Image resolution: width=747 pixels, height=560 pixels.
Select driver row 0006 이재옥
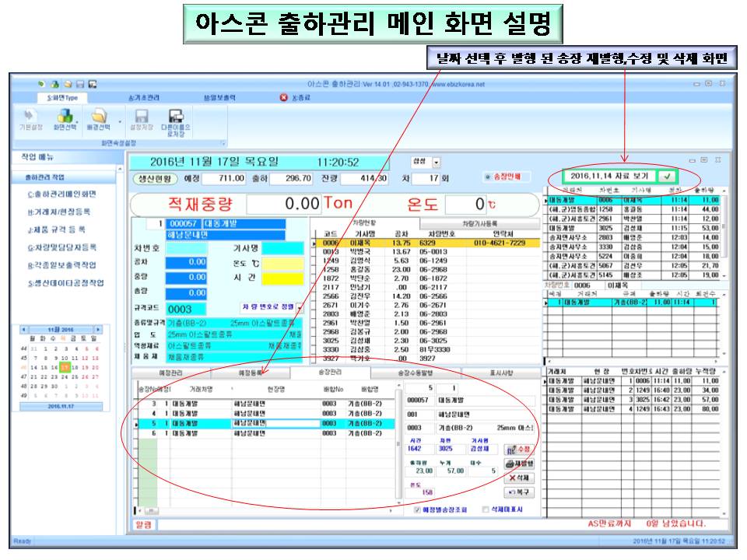pos(428,243)
